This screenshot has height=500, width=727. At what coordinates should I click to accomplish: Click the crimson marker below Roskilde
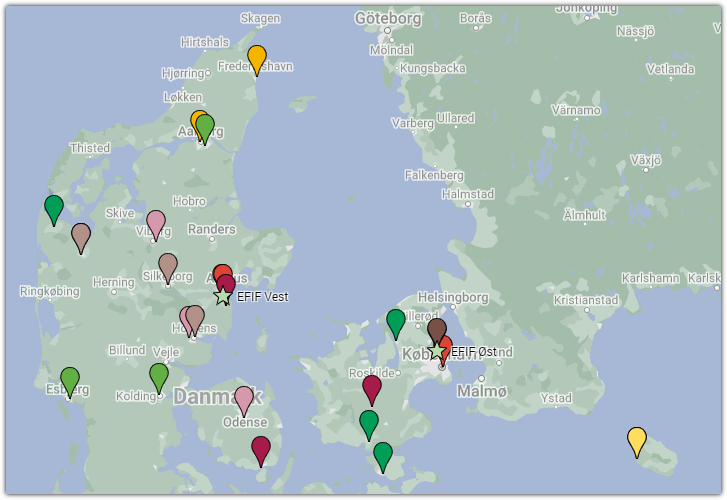(372, 388)
